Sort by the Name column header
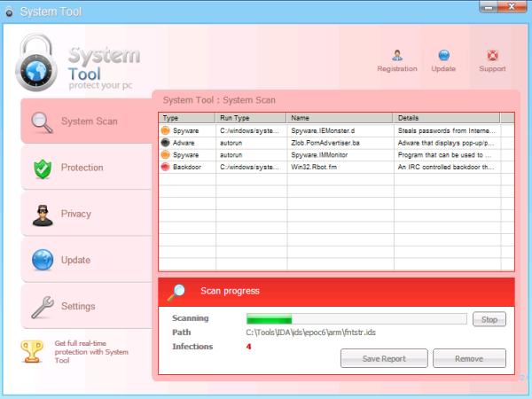The image size is (532, 399). tap(340, 118)
